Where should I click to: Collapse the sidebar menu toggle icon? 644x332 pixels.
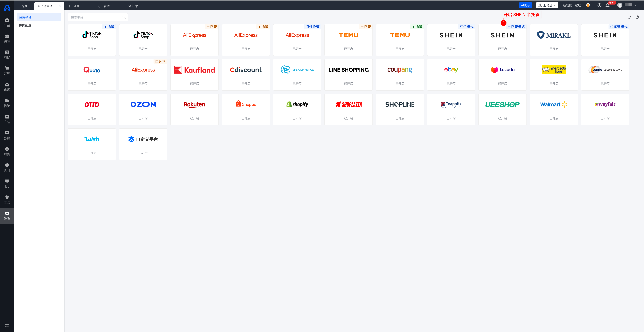coord(7,326)
